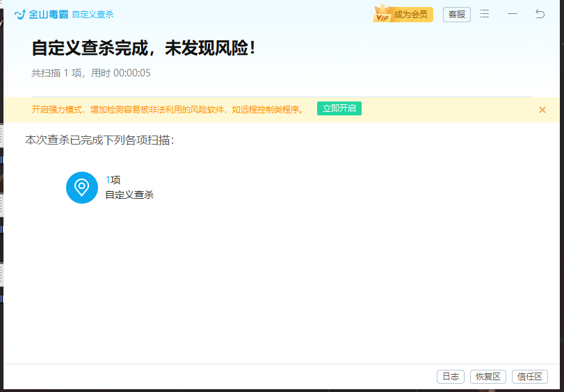Click the 自定义查杀 title bar label
The width and height of the screenshot is (564, 392).
coord(92,15)
